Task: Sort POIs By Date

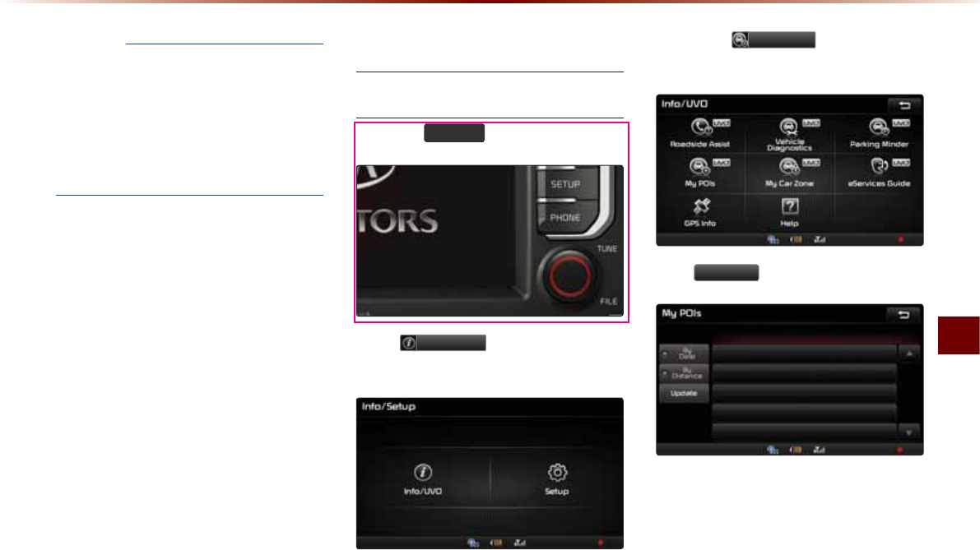Action: pos(685,354)
